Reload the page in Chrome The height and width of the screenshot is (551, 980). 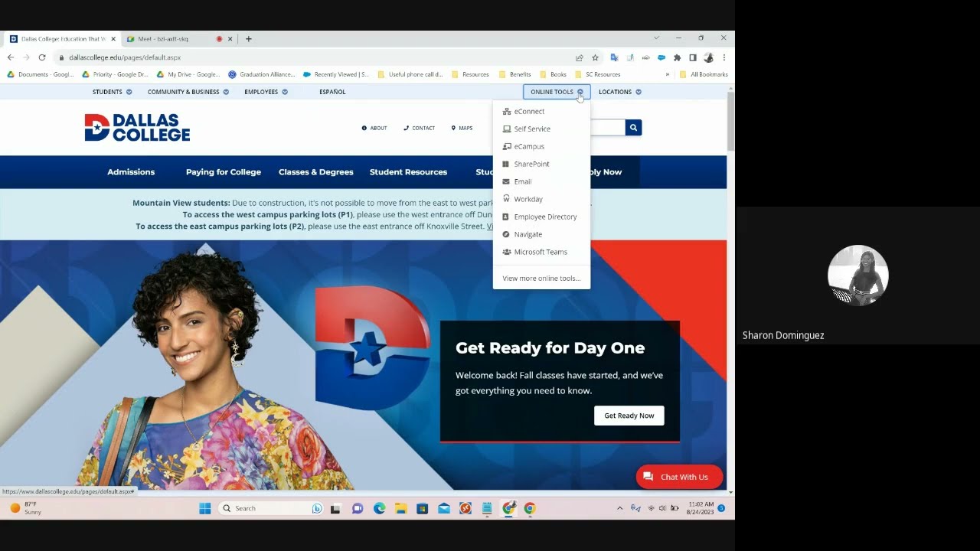(x=42, y=57)
